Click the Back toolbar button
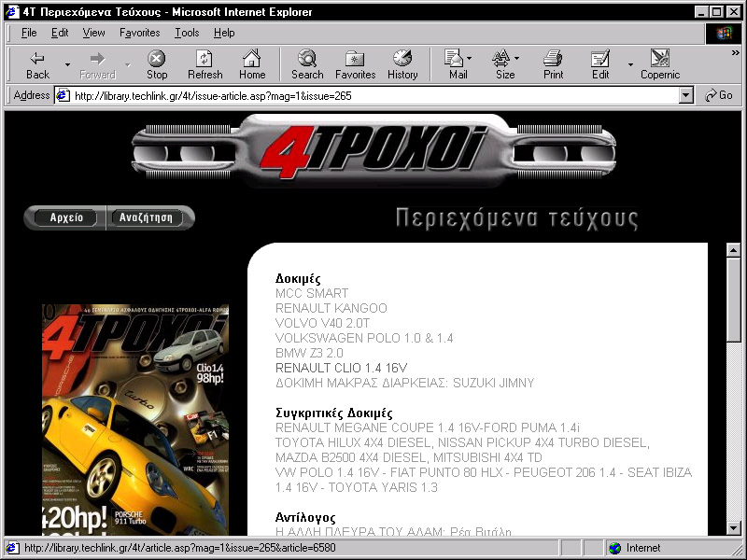Viewport: 747px width, 560px height. point(37,65)
